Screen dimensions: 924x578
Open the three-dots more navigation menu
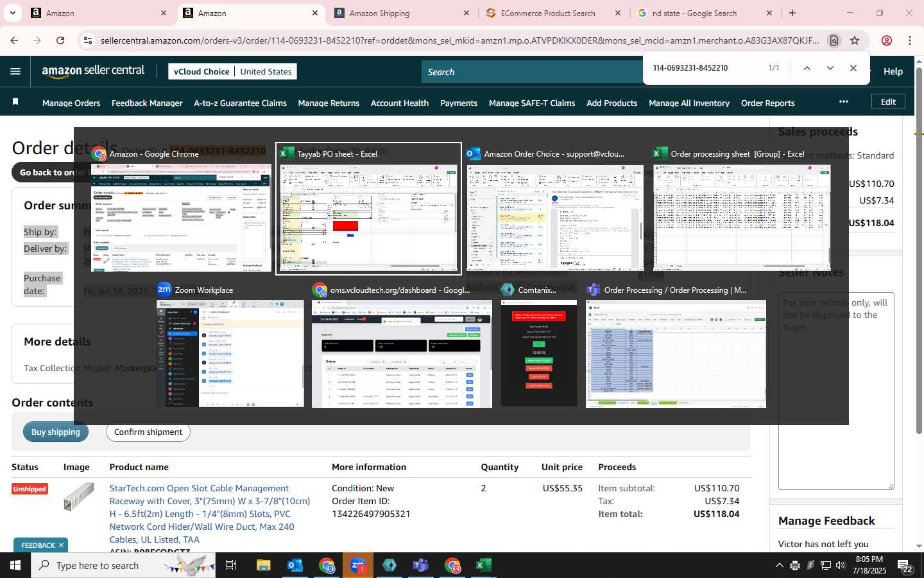click(844, 101)
